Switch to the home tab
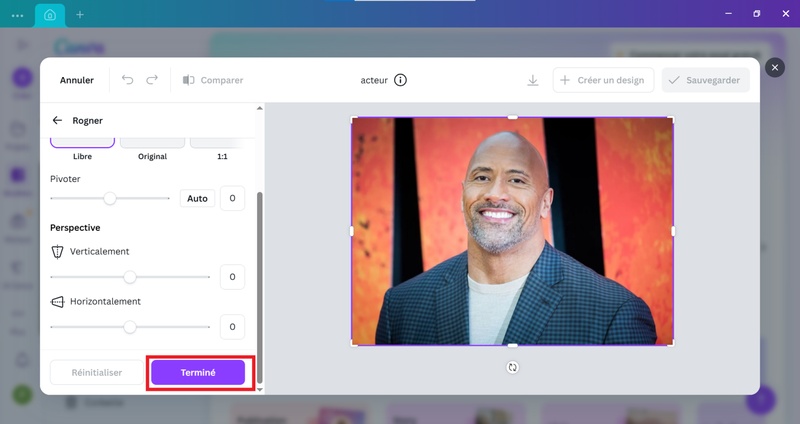Screen dimensions: 800x424 pos(50,15)
